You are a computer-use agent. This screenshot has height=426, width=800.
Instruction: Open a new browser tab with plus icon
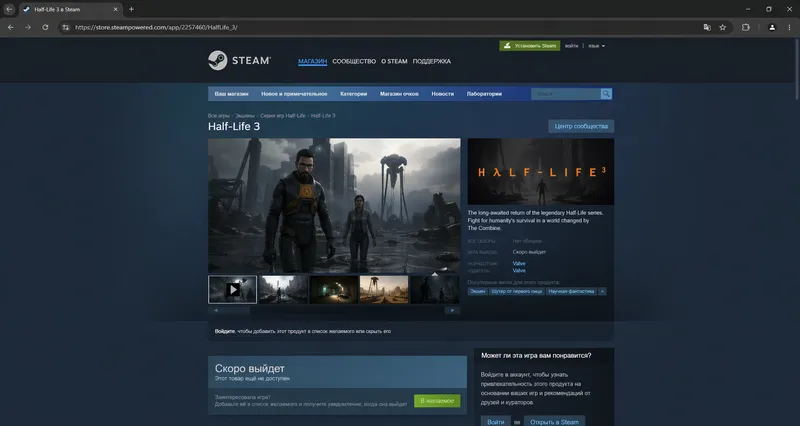point(131,9)
